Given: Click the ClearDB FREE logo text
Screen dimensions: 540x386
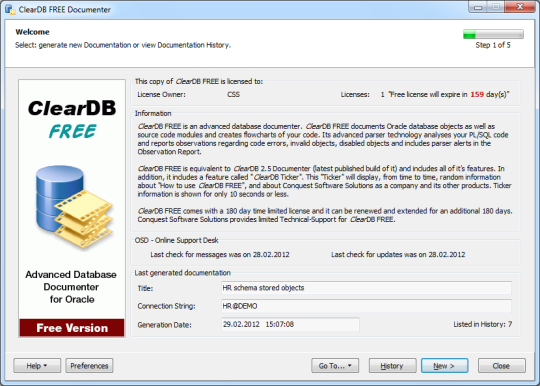Looking at the screenshot, I should 72,119.
